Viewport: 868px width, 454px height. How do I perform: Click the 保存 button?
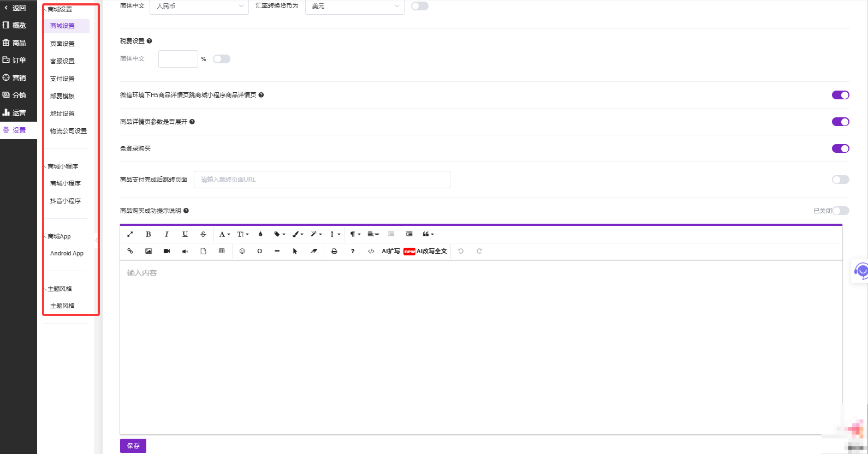point(133,446)
